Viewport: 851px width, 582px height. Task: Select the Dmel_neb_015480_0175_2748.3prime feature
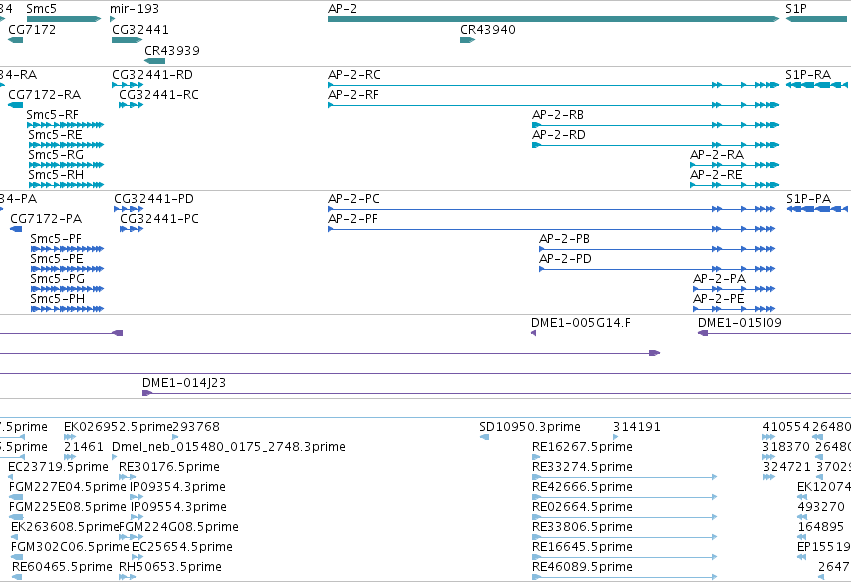coord(115,457)
